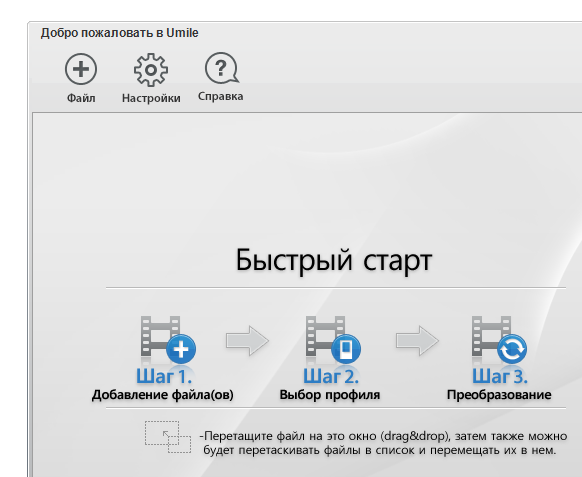Select the 'Шаг 3.' heading
This screenshot has height=477, width=582.
[x=500, y=376]
